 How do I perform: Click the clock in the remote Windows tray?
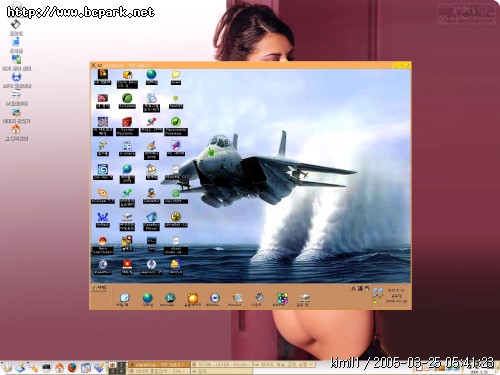click(396, 296)
